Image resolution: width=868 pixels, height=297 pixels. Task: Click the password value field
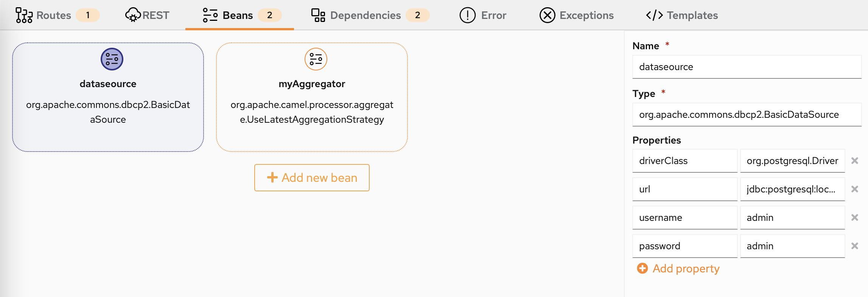pos(792,246)
